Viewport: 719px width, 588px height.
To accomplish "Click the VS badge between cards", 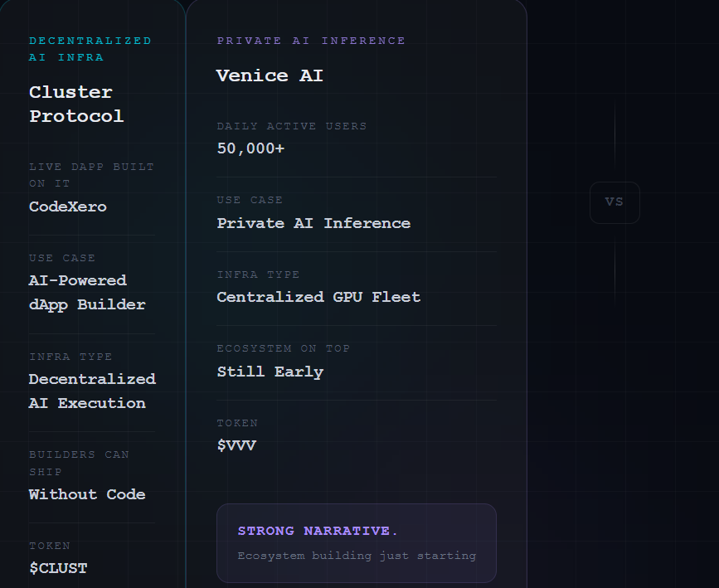I will click(x=615, y=202).
